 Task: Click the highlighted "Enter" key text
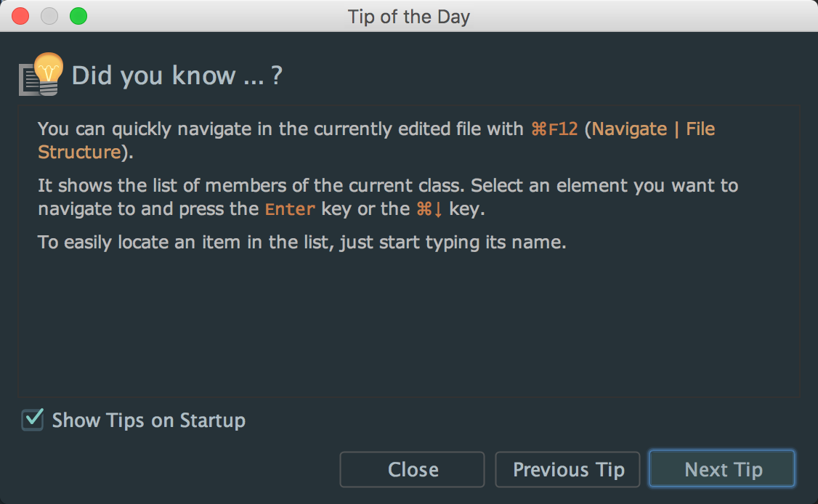pyautogui.click(x=290, y=209)
